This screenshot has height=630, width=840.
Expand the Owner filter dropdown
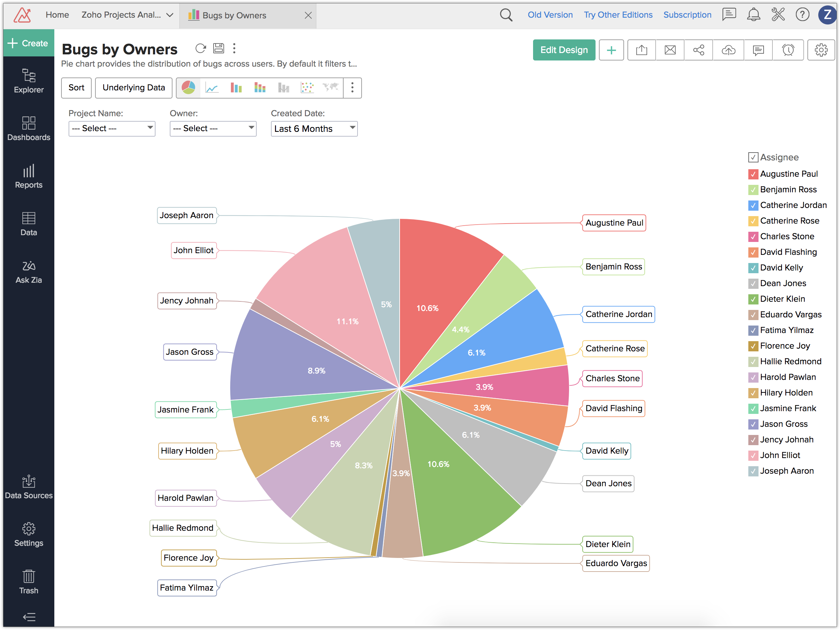coord(213,128)
